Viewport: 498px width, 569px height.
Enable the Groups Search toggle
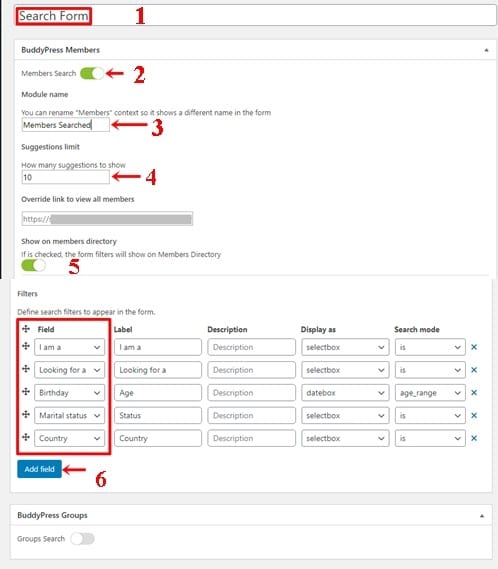[82, 539]
